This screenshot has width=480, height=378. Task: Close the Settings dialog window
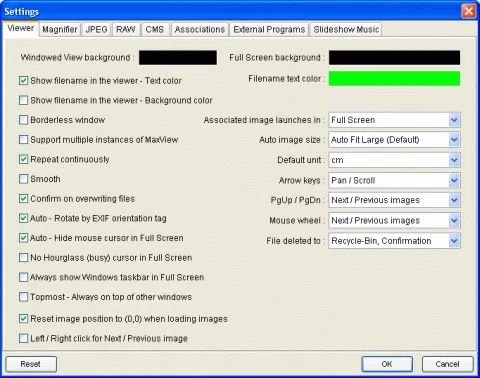point(469,11)
